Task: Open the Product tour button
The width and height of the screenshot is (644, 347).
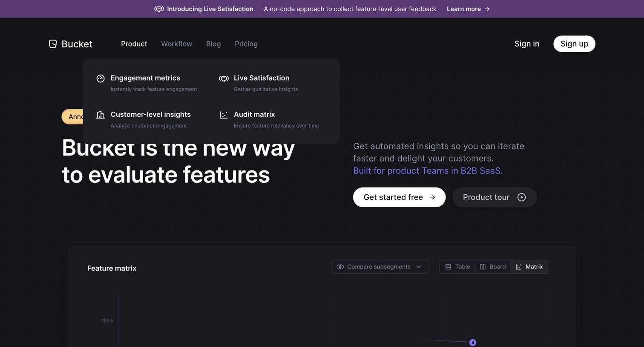Action: [494, 197]
